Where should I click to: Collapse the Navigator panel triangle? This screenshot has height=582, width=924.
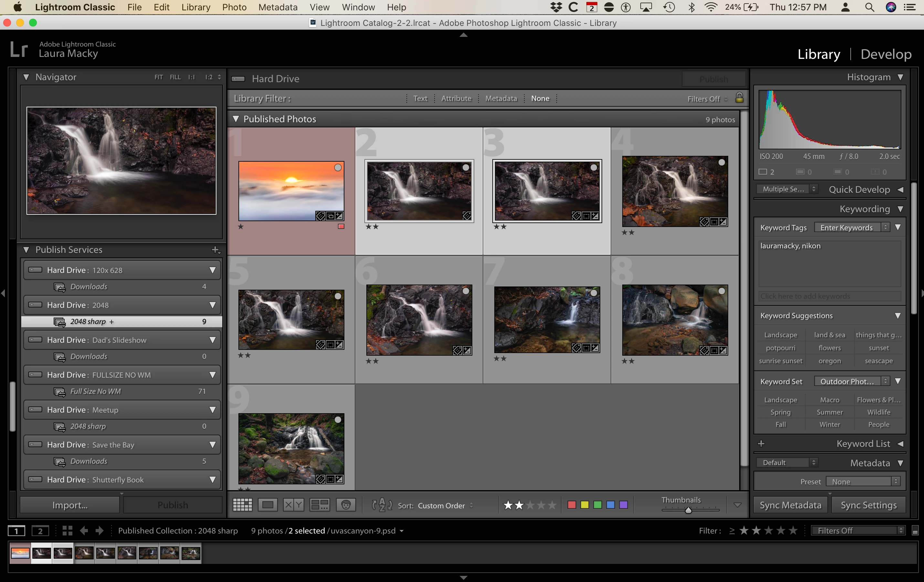[26, 77]
